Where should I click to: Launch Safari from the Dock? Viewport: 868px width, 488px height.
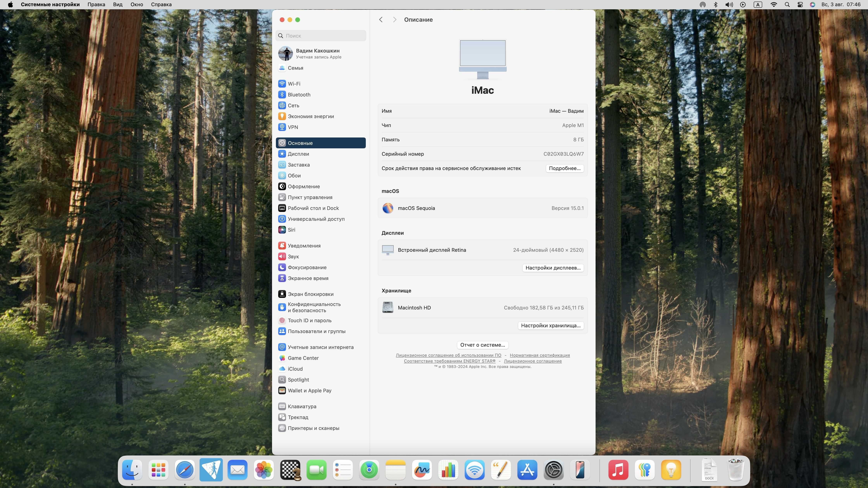pos(185,470)
